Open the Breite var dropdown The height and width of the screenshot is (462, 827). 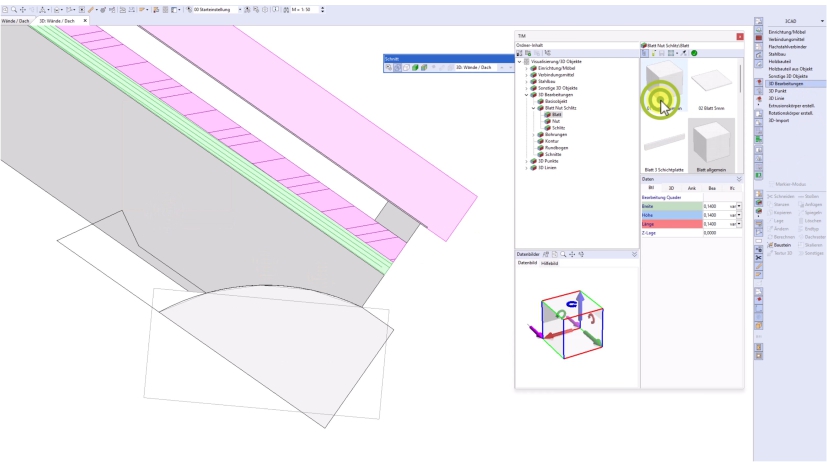736,205
